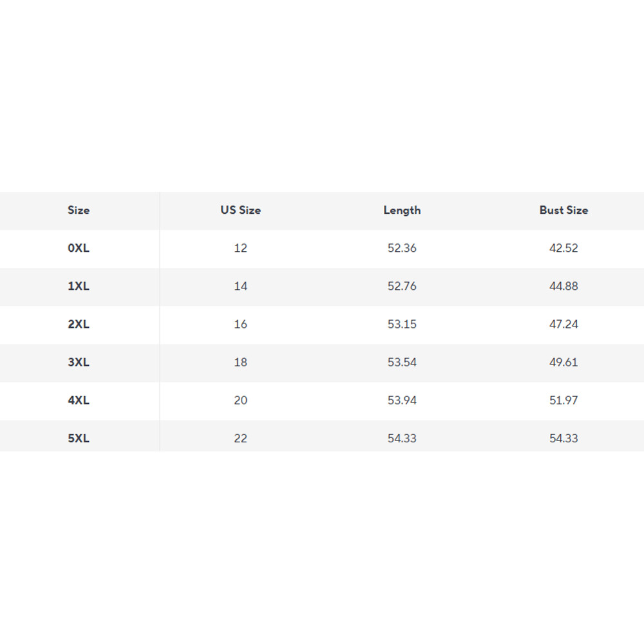
Task: Select the 4XL size row label
Action: [x=79, y=400]
